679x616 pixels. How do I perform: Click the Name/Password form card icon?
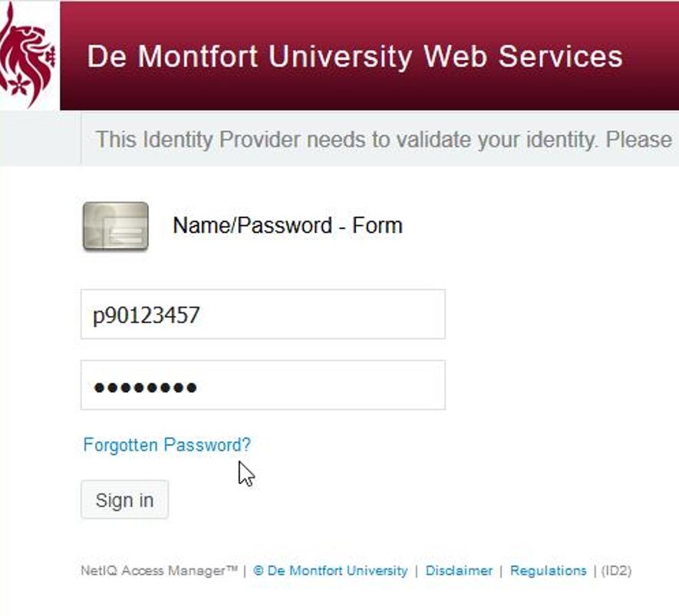(115, 226)
